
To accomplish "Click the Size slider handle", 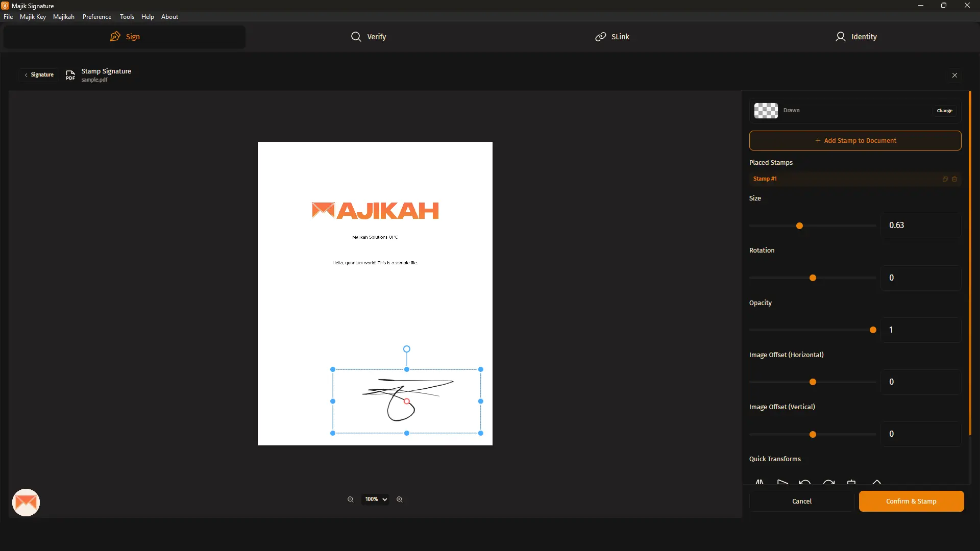I will [800, 226].
